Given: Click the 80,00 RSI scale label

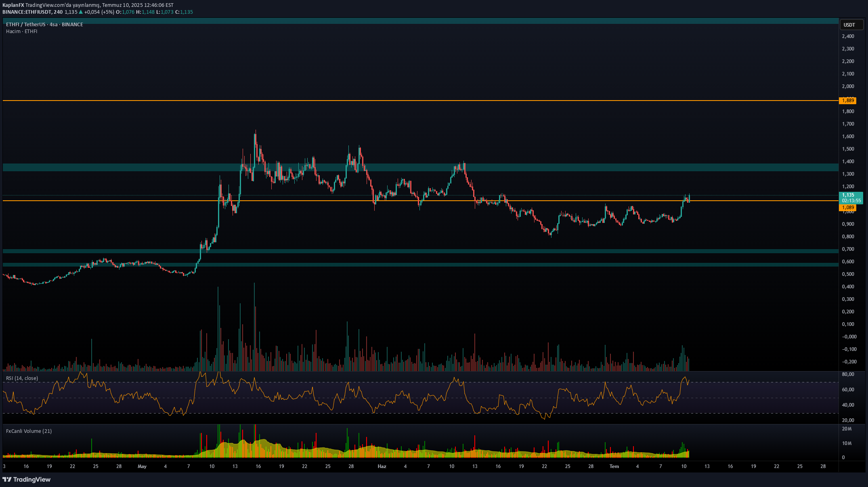Looking at the screenshot, I should (x=848, y=374).
